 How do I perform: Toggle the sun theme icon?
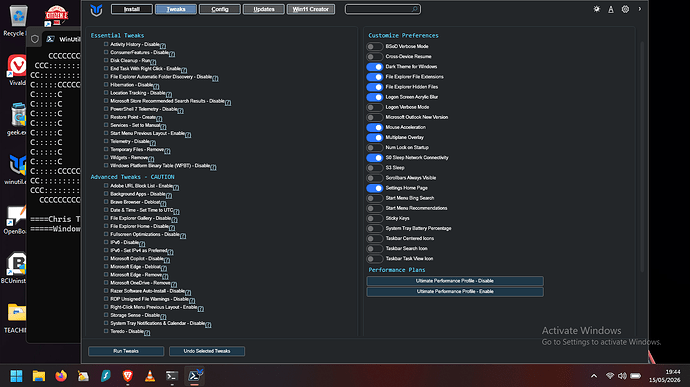coord(596,9)
